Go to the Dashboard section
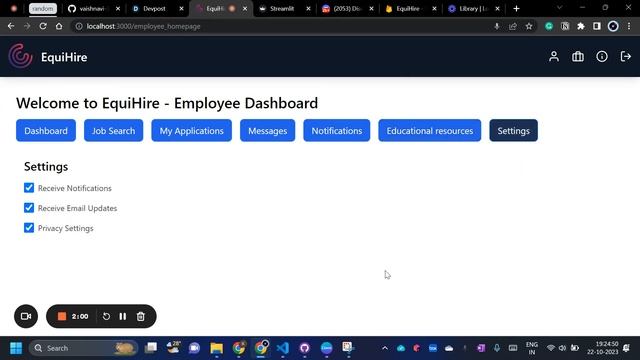Screen dimensions: 640x360 pyautogui.click(x=46, y=131)
